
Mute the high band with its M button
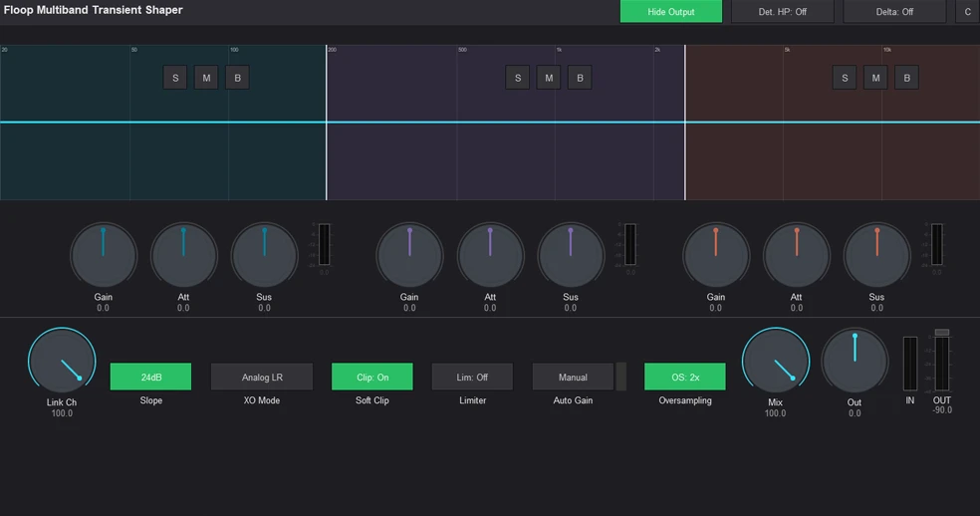pyautogui.click(x=875, y=78)
